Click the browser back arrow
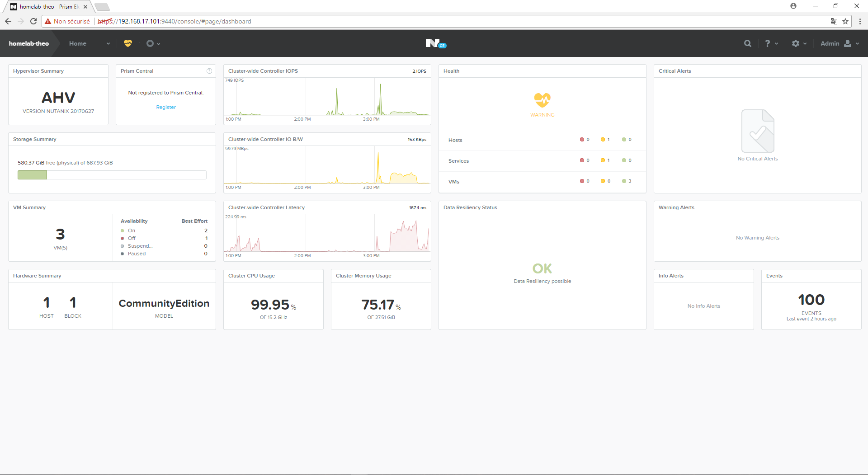The image size is (868, 475). 8,21
